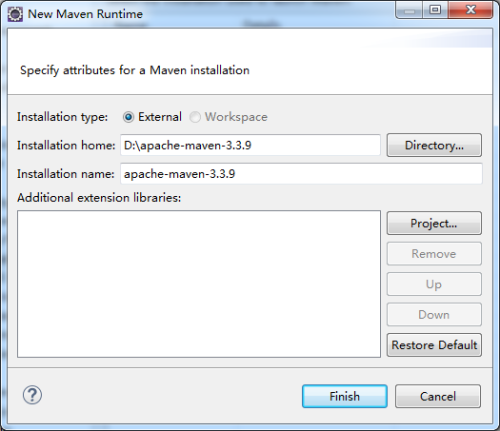Click the Project... button
Screen dimensions: 500x431
pyautogui.click(x=434, y=223)
